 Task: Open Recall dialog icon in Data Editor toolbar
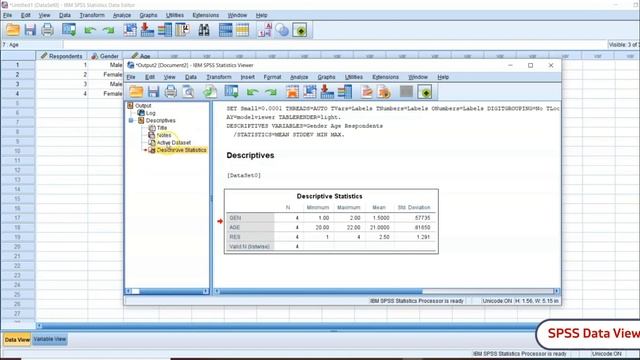[69, 30]
